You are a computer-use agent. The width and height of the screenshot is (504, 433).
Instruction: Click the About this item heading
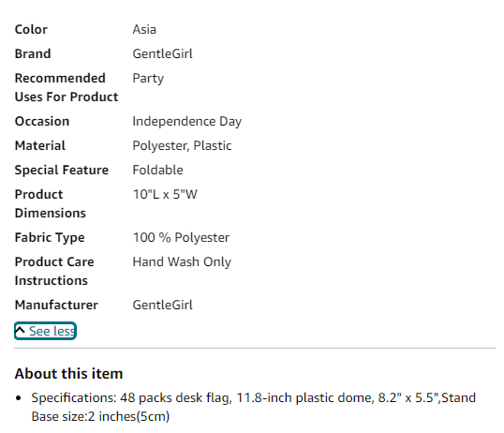68,374
